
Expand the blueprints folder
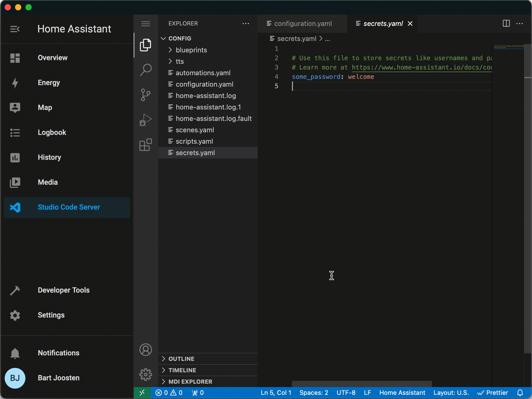click(208, 50)
